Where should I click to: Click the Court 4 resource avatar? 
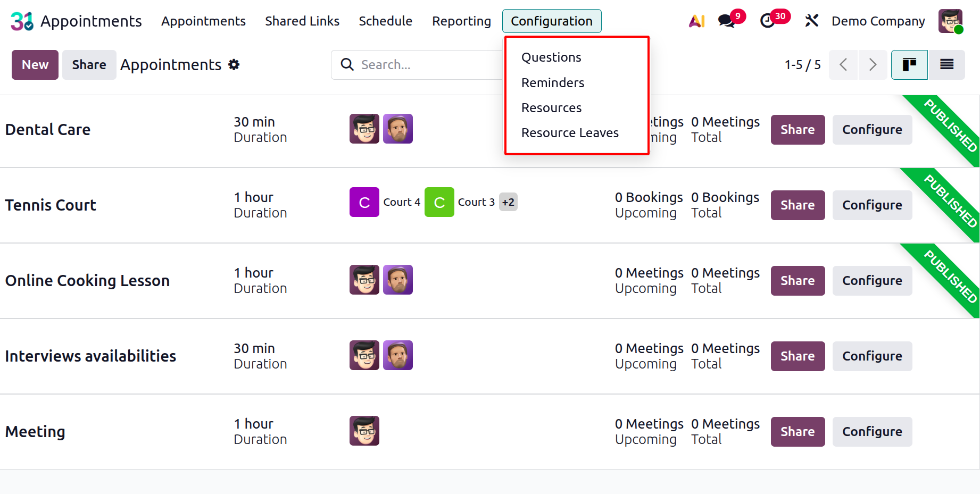364,202
